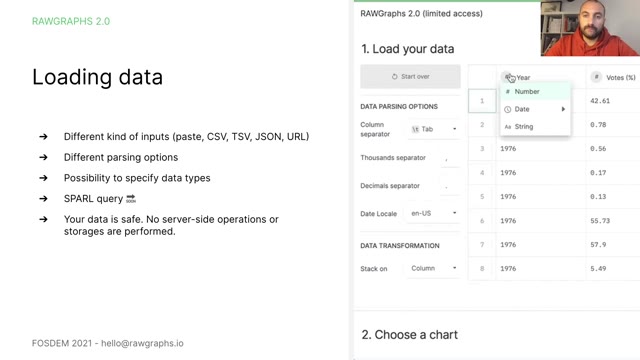Viewport: 640px width, 360px height.
Task: Click the DATA PARSING OPTIONS label
Action: click(x=399, y=107)
